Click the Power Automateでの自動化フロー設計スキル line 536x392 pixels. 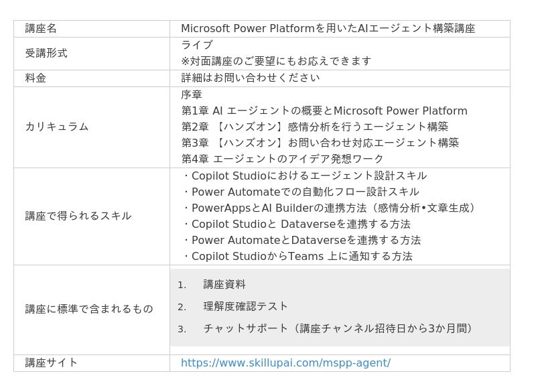300,192
